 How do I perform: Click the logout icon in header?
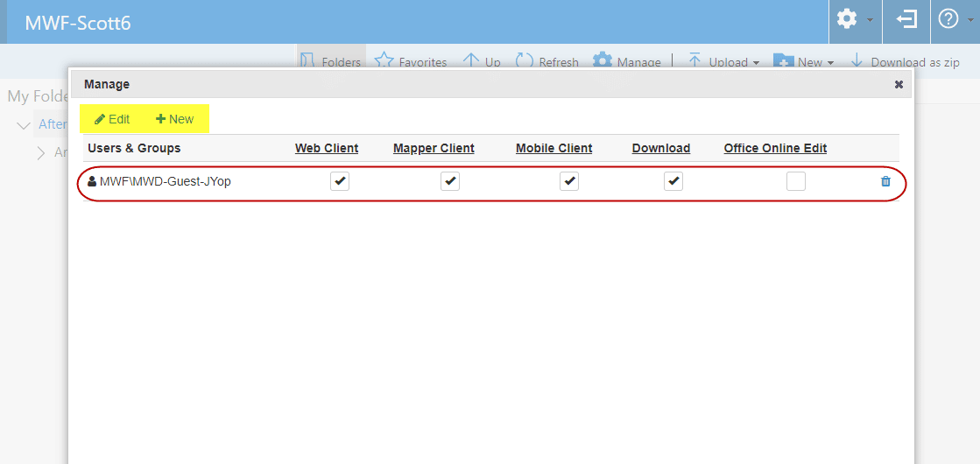coord(906,19)
